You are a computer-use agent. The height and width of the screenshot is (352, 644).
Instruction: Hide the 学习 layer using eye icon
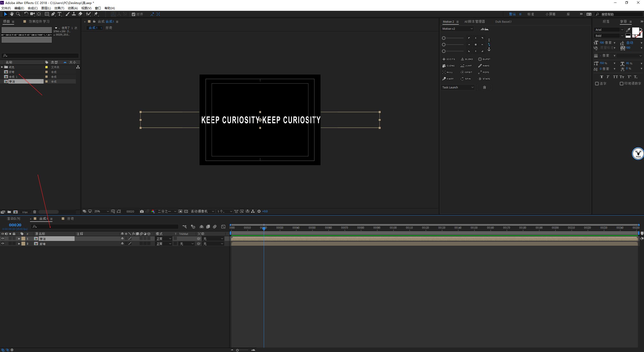click(3, 239)
